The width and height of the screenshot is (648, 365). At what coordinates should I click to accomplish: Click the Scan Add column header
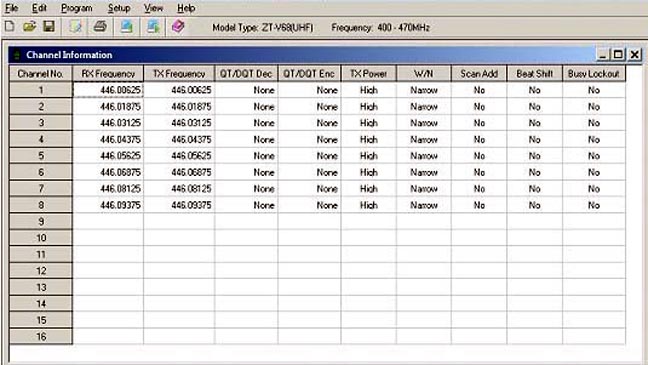479,74
